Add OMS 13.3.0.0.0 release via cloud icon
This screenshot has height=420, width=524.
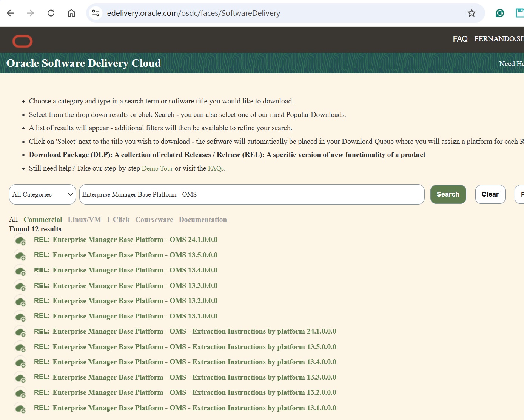20,286
